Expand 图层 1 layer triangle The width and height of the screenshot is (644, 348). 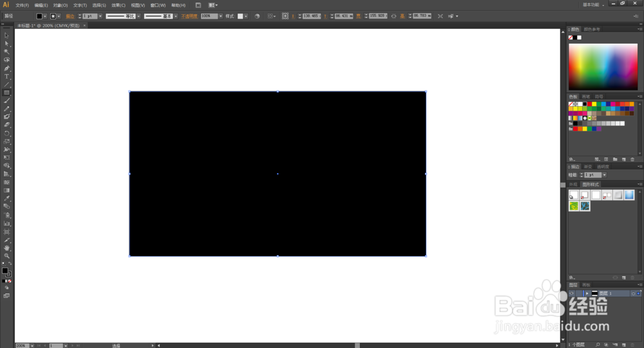pyautogui.click(x=587, y=293)
